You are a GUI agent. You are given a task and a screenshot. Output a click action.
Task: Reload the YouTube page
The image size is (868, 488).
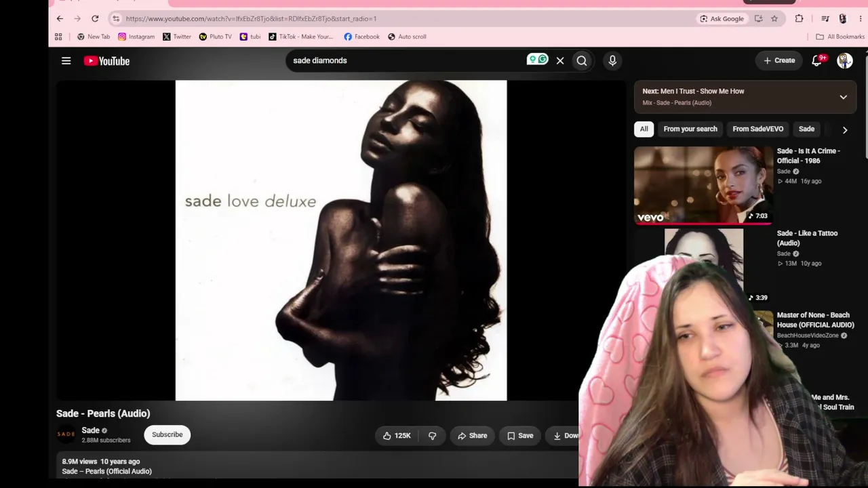pos(95,19)
